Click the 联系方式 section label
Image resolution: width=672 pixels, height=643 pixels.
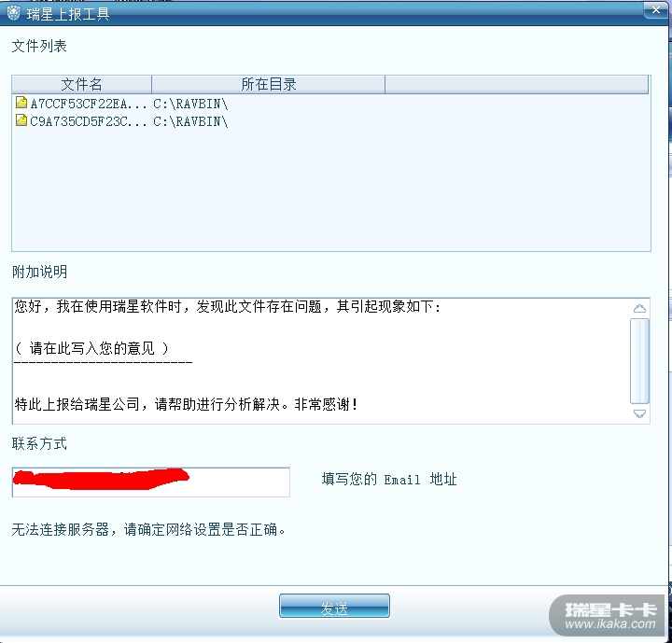[x=39, y=443]
